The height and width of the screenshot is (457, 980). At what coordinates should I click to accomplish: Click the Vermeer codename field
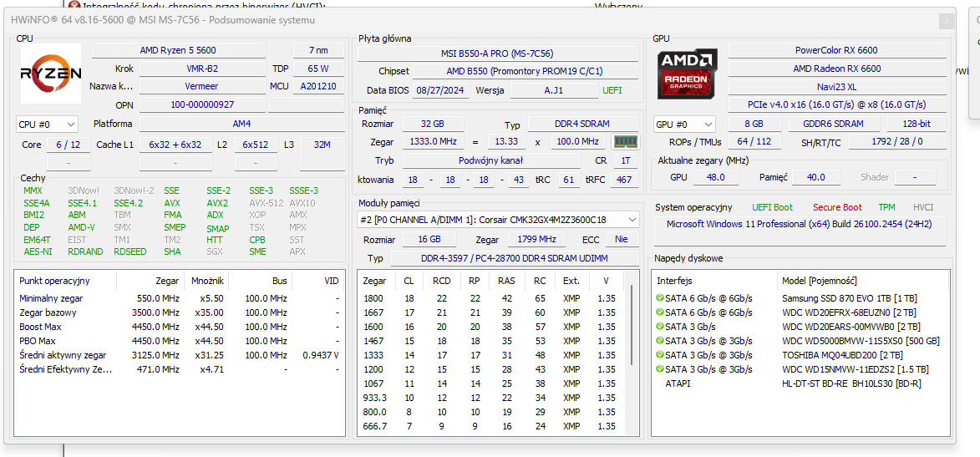point(202,86)
